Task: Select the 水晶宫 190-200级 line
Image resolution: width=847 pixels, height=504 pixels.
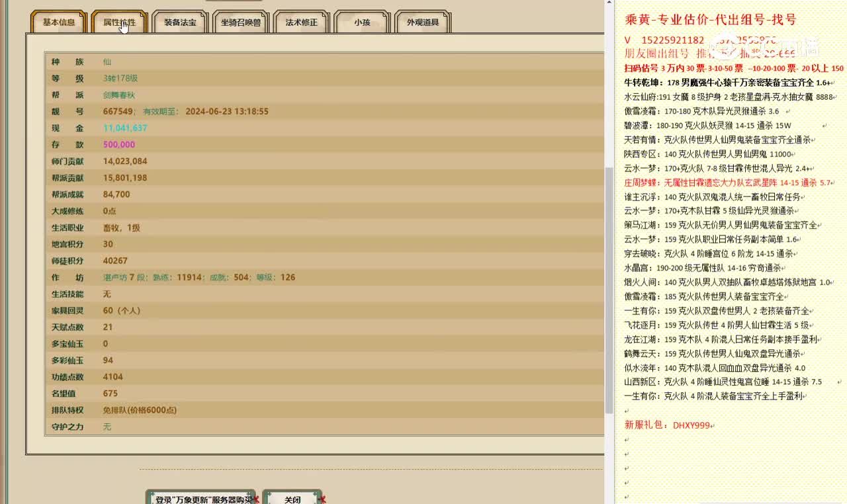Action: 704,268
